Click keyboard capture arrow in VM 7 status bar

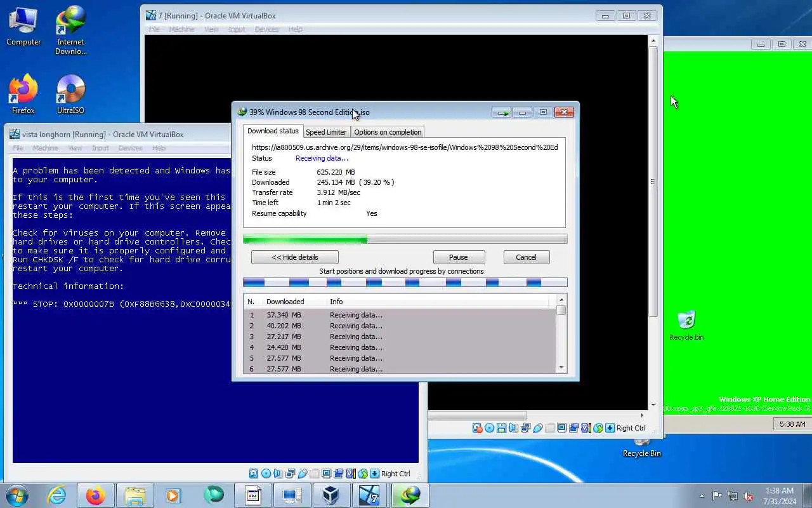(610, 428)
